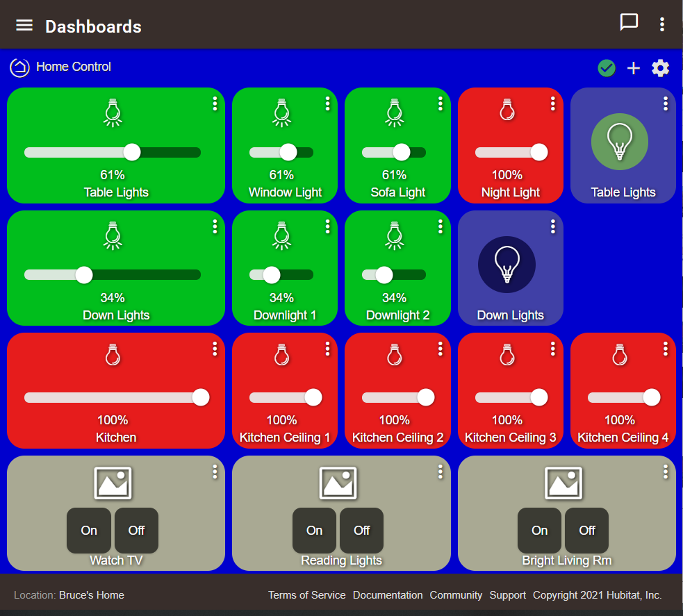This screenshot has height=616, width=683.
Task: Toggle the Downlight 2 bulb icon
Action: pos(395,235)
